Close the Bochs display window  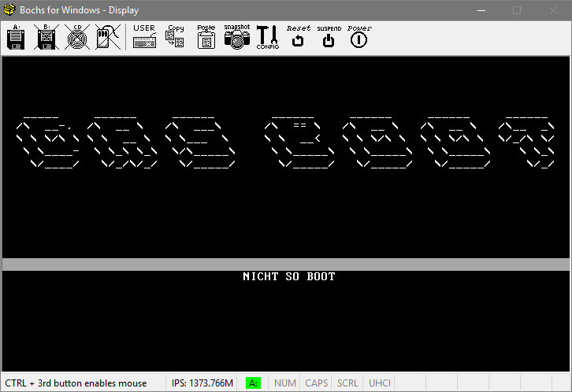pyautogui.click(x=553, y=10)
